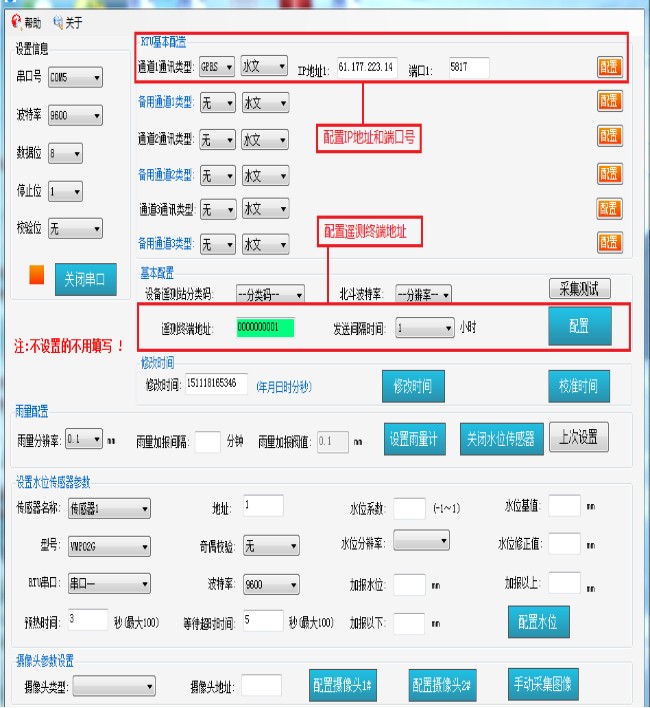
Task: Open the sensor 波特率 9600 dropdown
Action: [271, 584]
